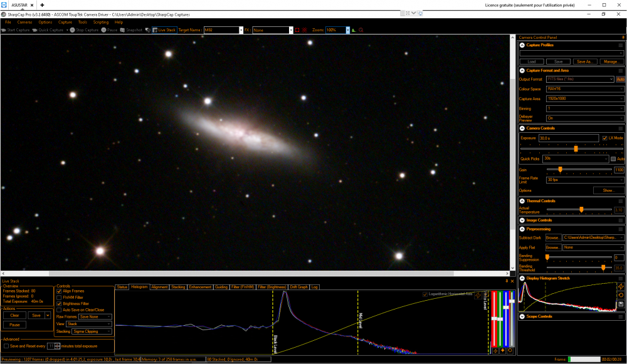Click the red focus assistant magnifier icon
Screen dimensions: 627x364
[361, 30]
